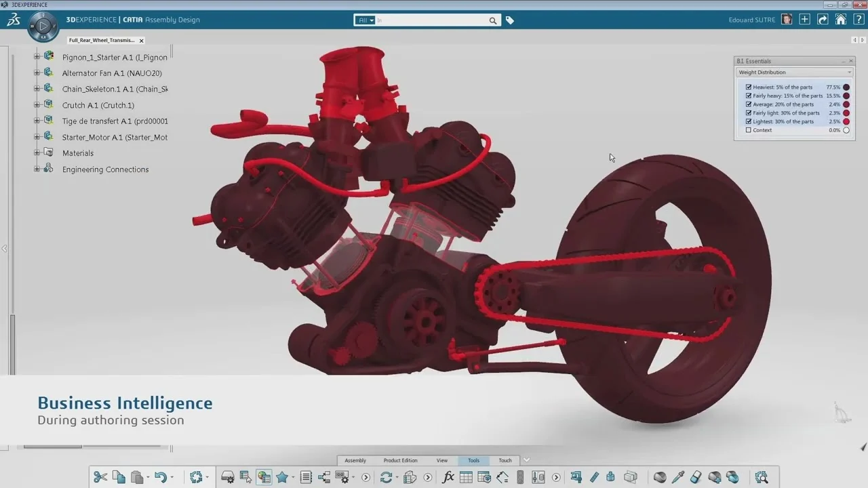Click the user avatar picture
Screen dimensions: 868x488
[787, 20]
